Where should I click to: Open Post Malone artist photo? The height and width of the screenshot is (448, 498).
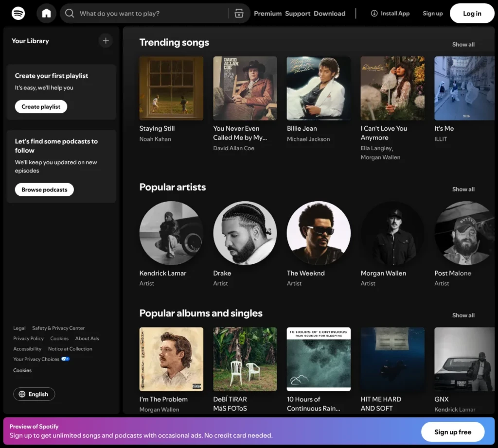point(464,233)
